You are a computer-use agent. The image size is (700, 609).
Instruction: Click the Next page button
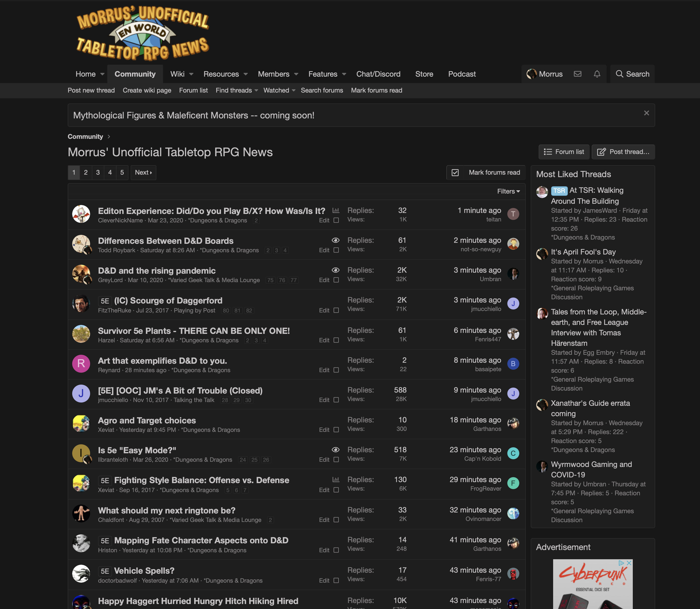point(143,173)
